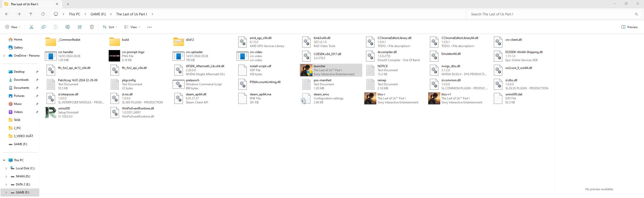The width and height of the screenshot is (644, 198).
Task: Click The Last of Us Part I breadcrumb
Action: tap(131, 14)
